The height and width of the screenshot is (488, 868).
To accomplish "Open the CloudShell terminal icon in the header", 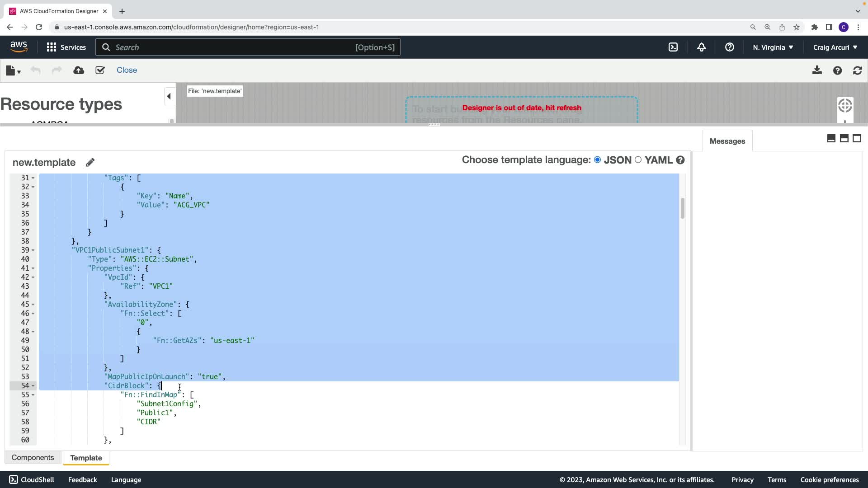I will point(673,47).
